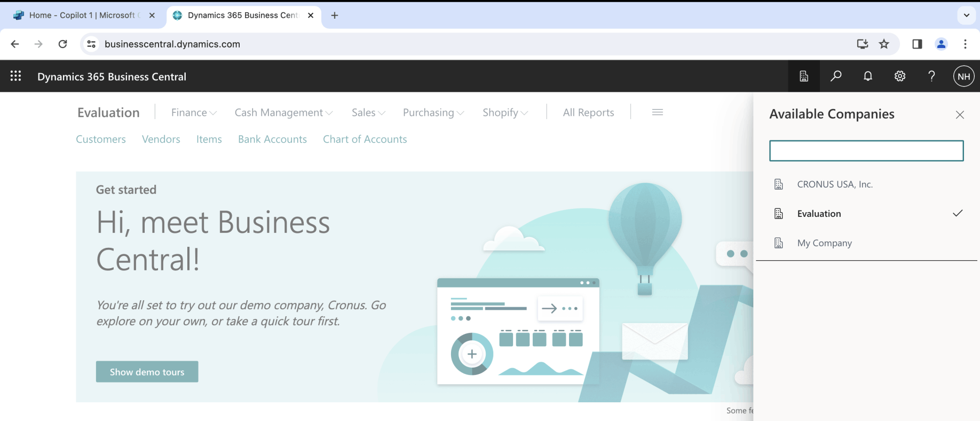Open the company switcher building icon
This screenshot has height=421, width=980.
(804, 76)
